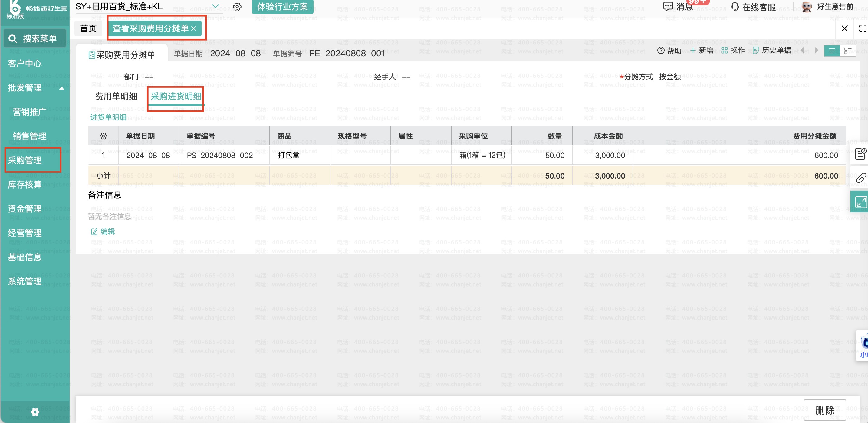Screen dimensions: 868x423
Task: Click document number PE-20240808-001
Action: 347,54
